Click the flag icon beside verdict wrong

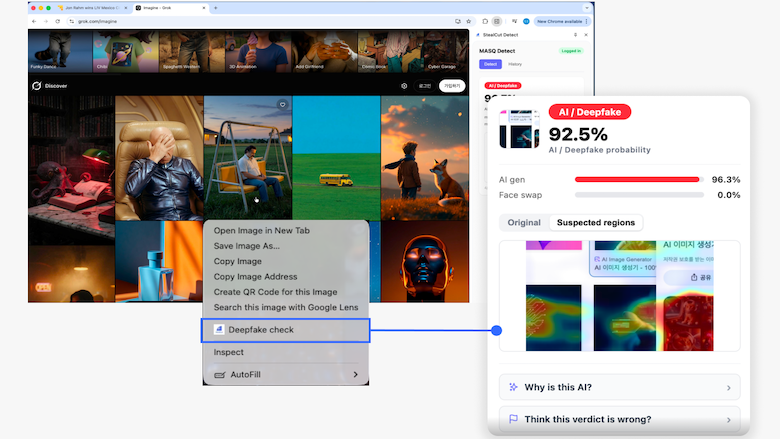point(513,419)
